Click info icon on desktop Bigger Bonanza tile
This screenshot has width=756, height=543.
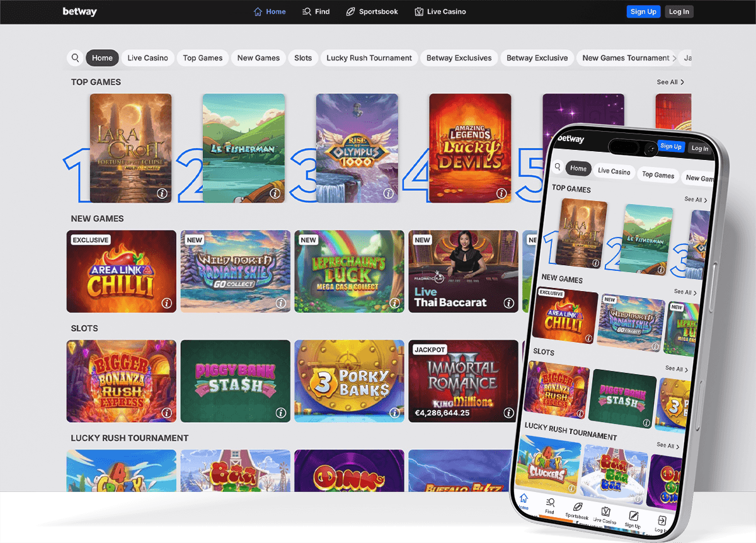(167, 413)
